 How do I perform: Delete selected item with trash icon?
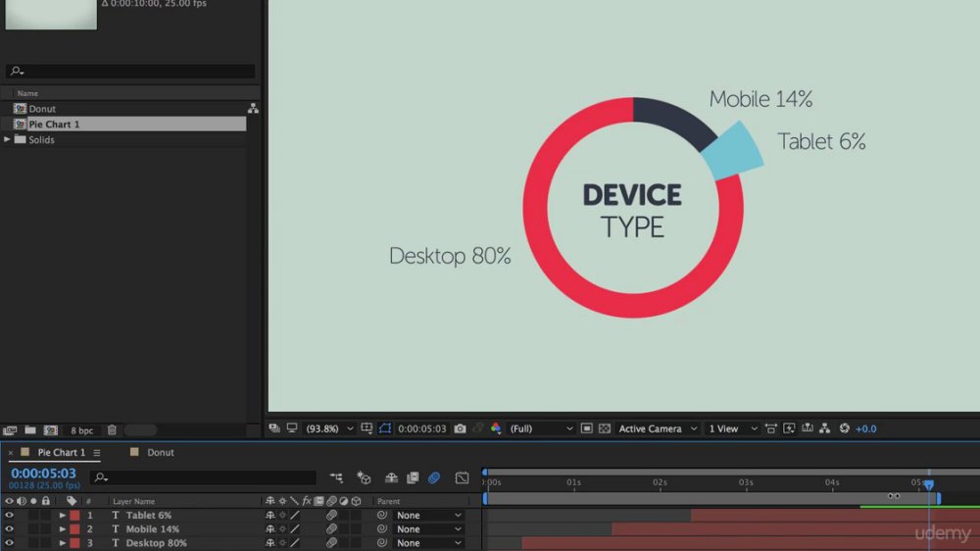pos(112,430)
